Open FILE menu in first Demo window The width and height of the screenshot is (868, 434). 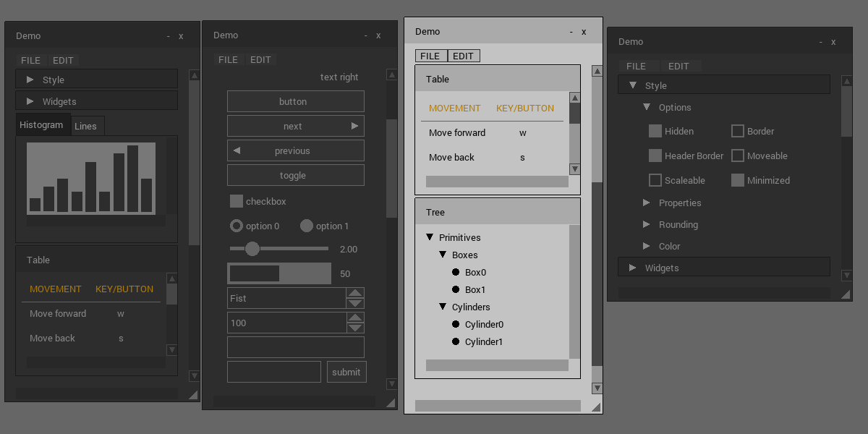(31, 60)
